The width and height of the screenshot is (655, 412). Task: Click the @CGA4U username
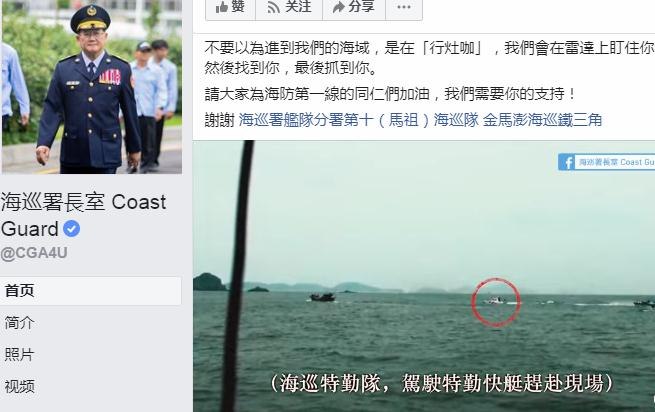point(34,253)
